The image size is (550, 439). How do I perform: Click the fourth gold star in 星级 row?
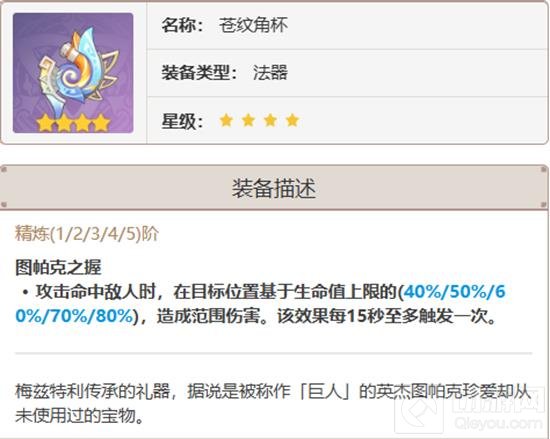click(293, 120)
